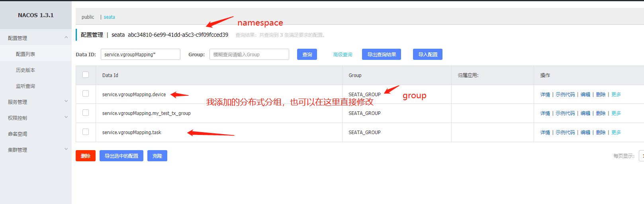The image size is (644, 204).
Task: Open 更多 for service.vgroupMapping.my_test_tx_group row
Action: 616,113
